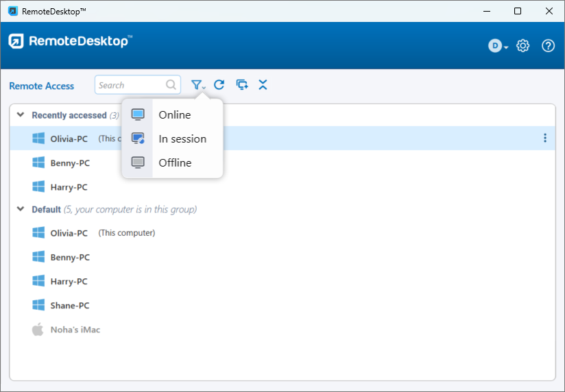Click inside the Search field
Image resolution: width=565 pixels, height=392 pixels.
pyautogui.click(x=130, y=85)
